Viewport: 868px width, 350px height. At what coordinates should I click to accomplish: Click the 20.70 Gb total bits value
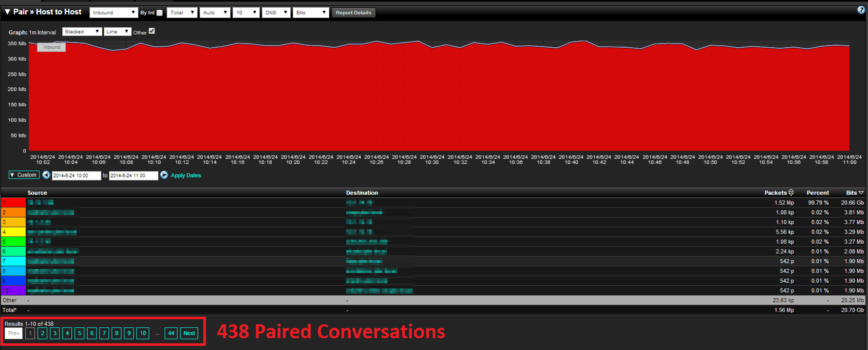pos(852,310)
